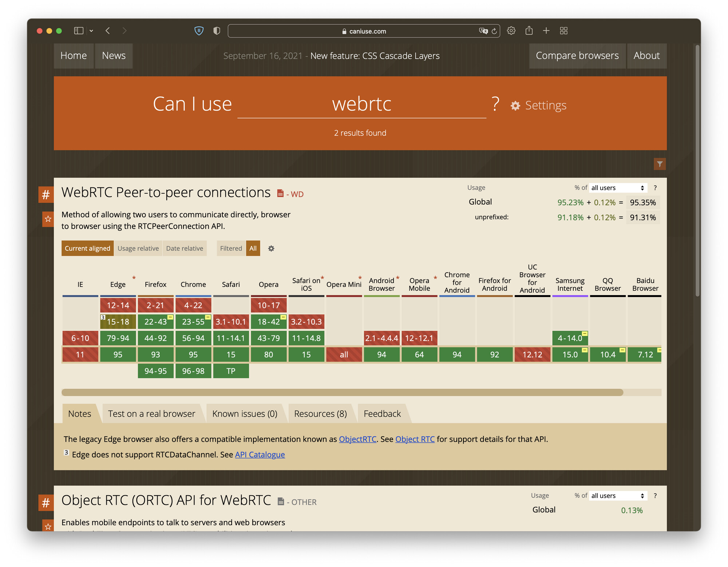The image size is (728, 567).
Task: Click the Safari on iOS column header
Action: click(306, 284)
